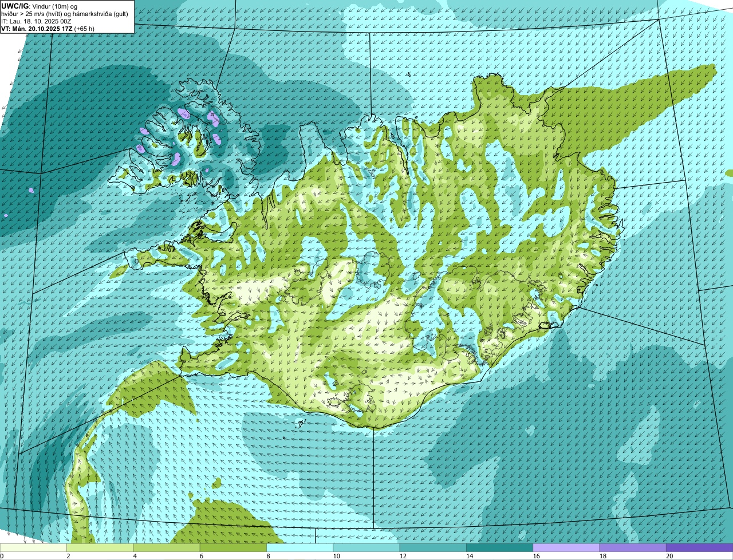Click the legend value "18"
Viewport: 733px width, 560px height.
tap(602, 556)
